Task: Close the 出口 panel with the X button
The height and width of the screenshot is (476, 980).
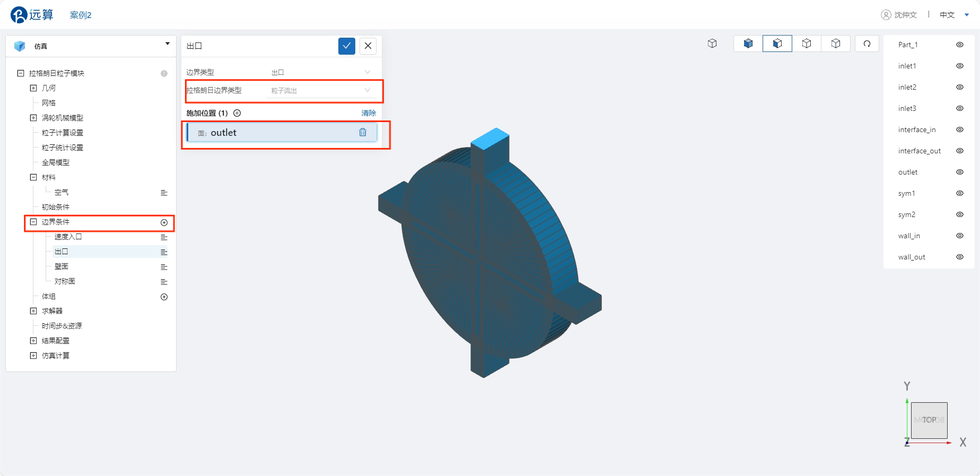Action: (368, 46)
